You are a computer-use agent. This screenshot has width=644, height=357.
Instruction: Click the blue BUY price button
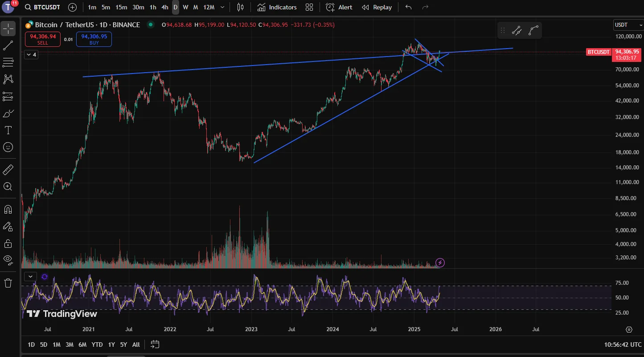click(x=94, y=40)
